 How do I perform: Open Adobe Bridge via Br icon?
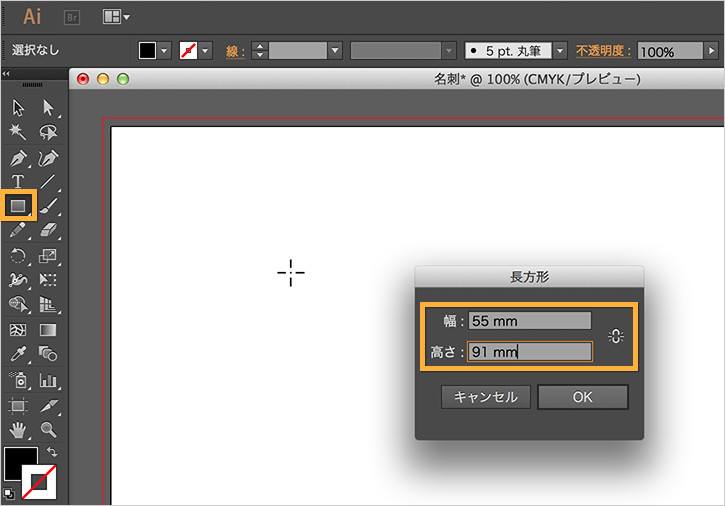pos(72,18)
